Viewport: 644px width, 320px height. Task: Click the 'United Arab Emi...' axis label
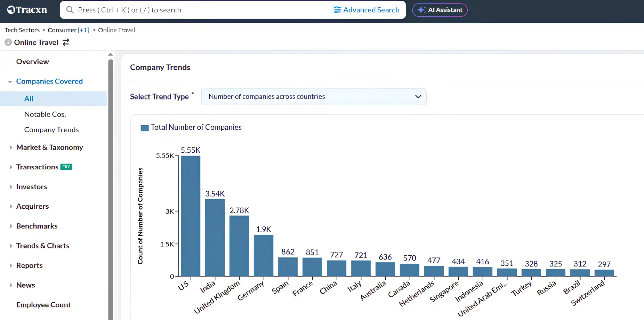coord(483,299)
